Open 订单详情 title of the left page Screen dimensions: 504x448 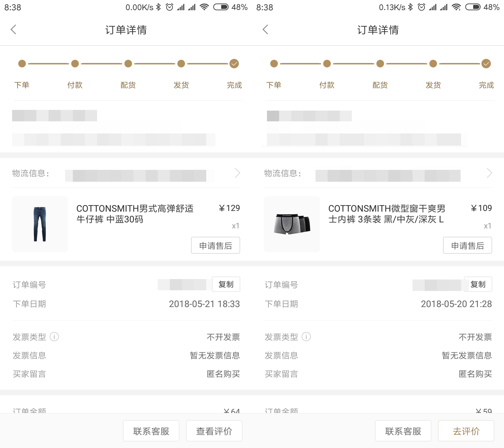point(126,29)
